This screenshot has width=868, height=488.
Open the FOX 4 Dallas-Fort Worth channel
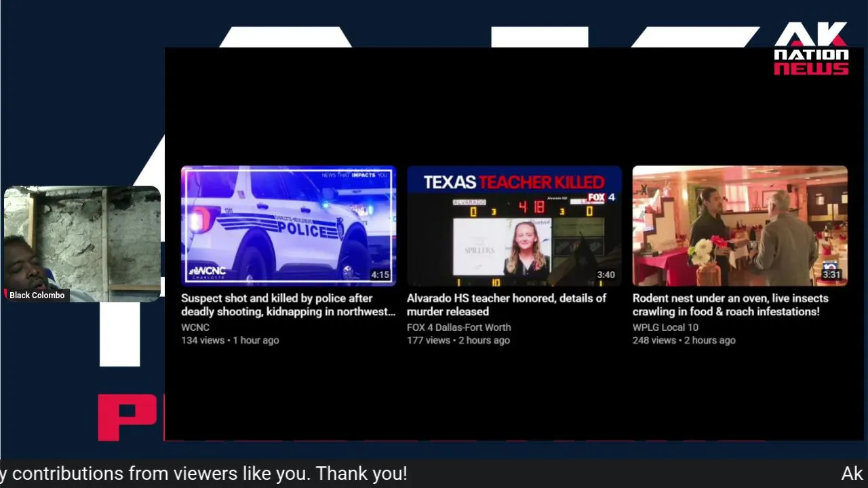click(459, 327)
